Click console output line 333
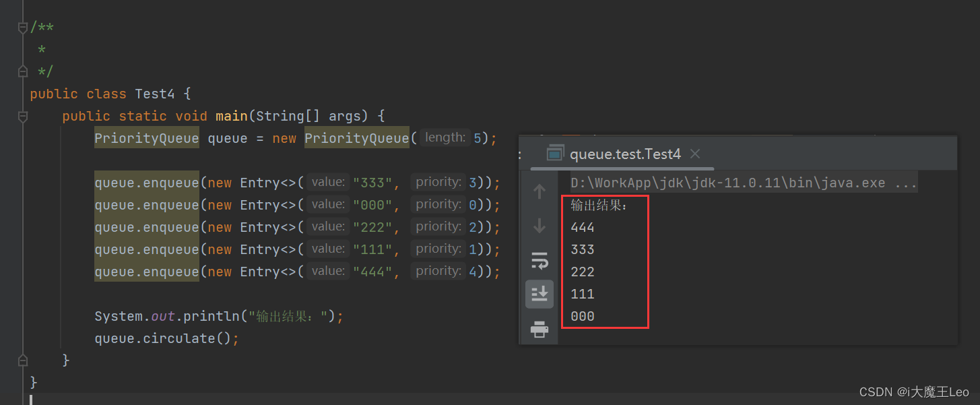Image resolution: width=980 pixels, height=405 pixels. tap(583, 250)
